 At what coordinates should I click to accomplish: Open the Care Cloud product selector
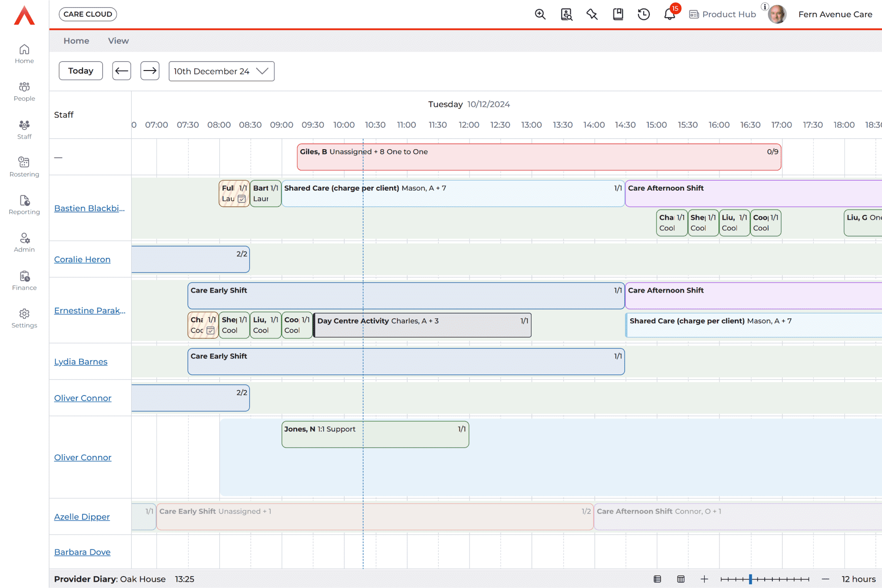88,14
